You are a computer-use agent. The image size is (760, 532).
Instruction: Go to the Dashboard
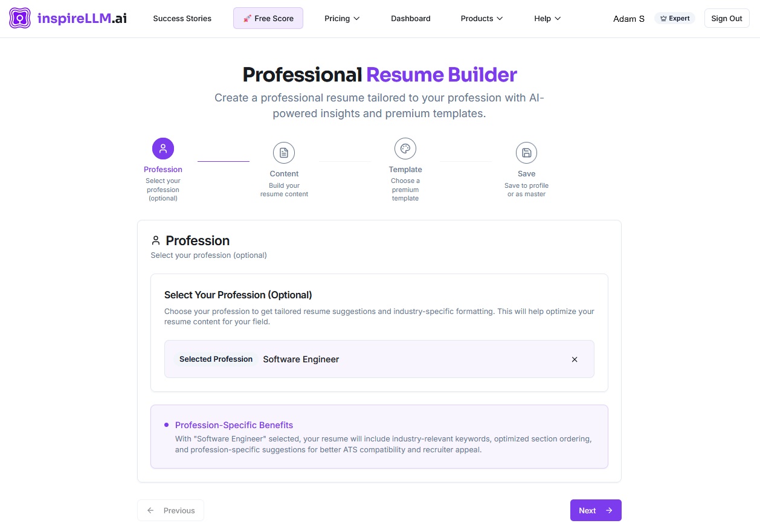410,18
